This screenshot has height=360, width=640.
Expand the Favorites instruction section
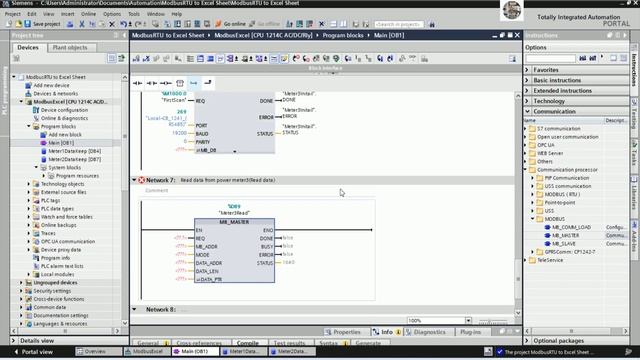click(527, 70)
